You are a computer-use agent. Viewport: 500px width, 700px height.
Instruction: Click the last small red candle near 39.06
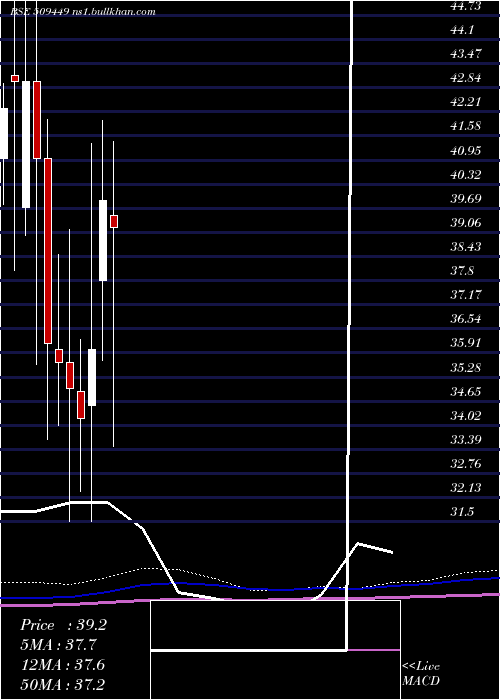pyautogui.click(x=114, y=221)
